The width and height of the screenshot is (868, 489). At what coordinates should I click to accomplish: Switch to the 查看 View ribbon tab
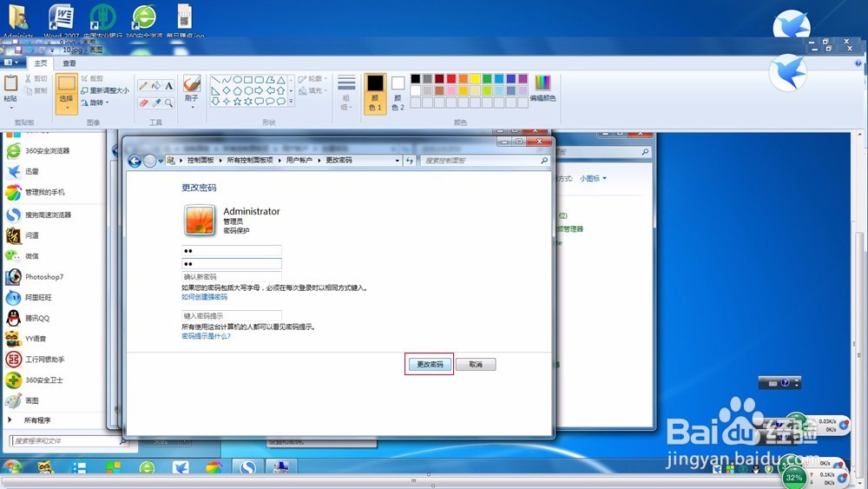(x=69, y=63)
